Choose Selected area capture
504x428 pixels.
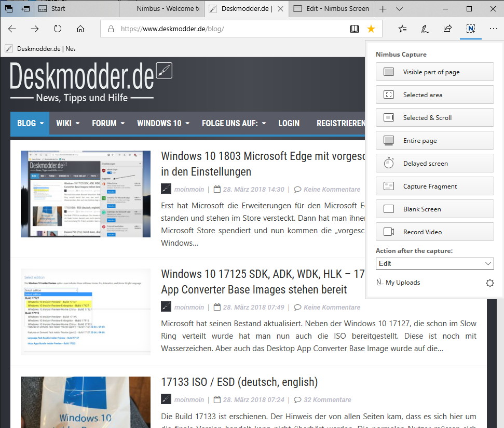click(434, 95)
